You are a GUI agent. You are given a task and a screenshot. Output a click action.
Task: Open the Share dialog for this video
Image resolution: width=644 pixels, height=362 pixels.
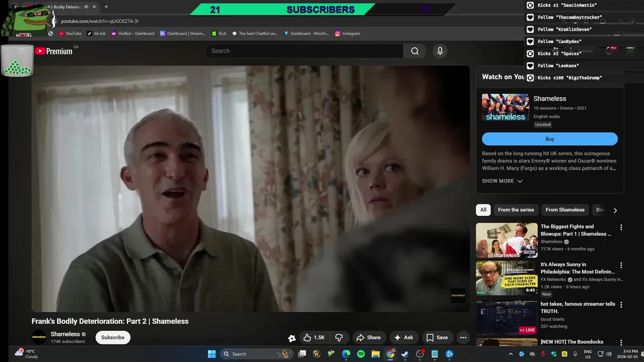click(x=368, y=337)
